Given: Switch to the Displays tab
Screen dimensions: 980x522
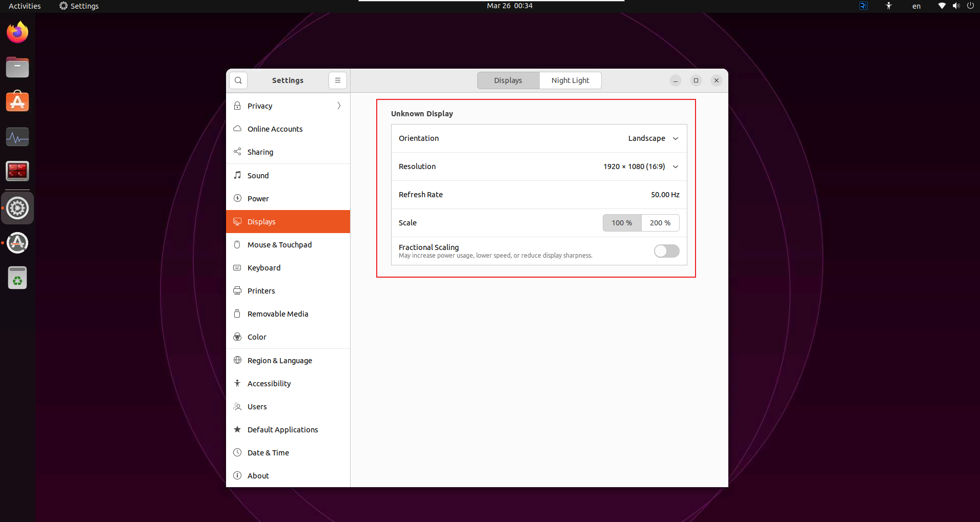Looking at the screenshot, I should [x=508, y=80].
